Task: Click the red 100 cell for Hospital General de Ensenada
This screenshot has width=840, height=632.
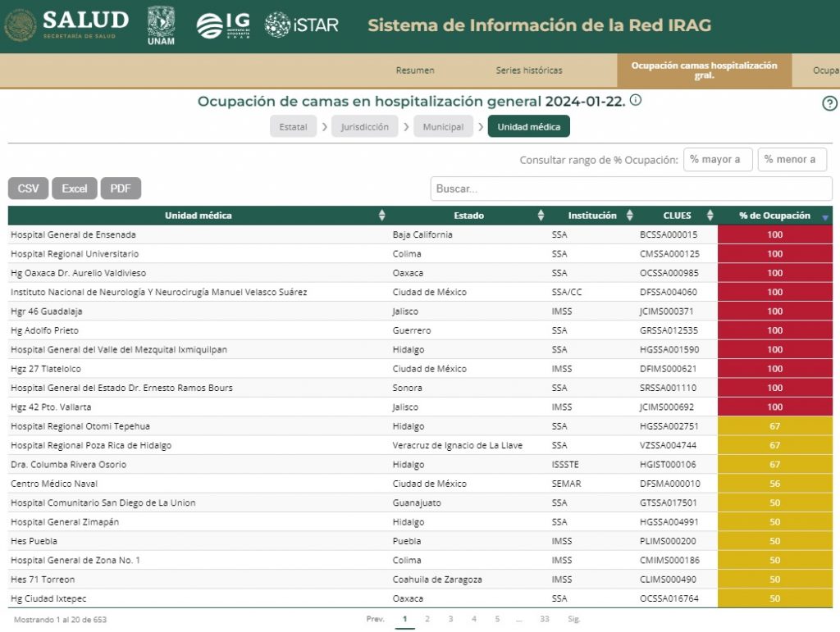Action: pos(774,234)
